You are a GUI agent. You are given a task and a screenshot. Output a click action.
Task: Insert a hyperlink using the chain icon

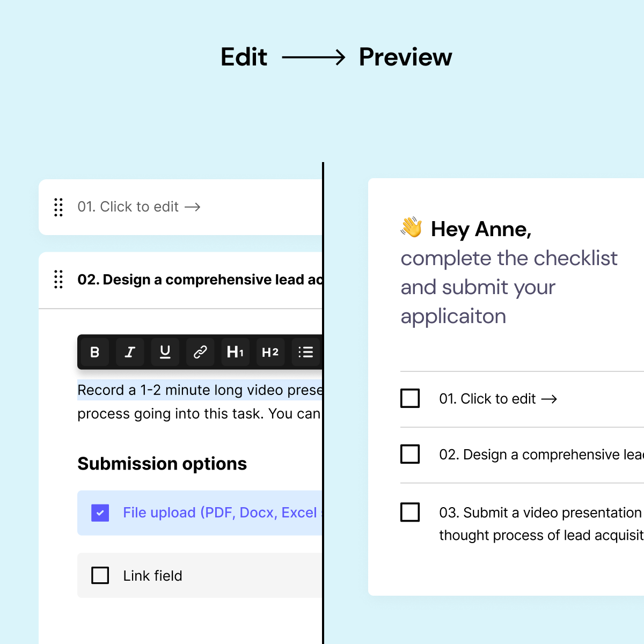click(x=200, y=352)
